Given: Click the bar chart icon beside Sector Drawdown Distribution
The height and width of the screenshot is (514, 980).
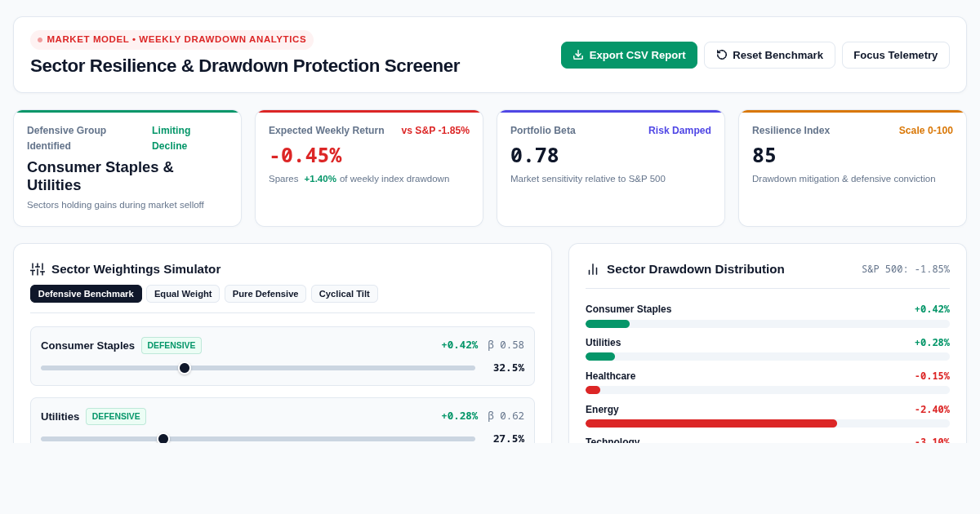Looking at the screenshot, I should pos(593,269).
